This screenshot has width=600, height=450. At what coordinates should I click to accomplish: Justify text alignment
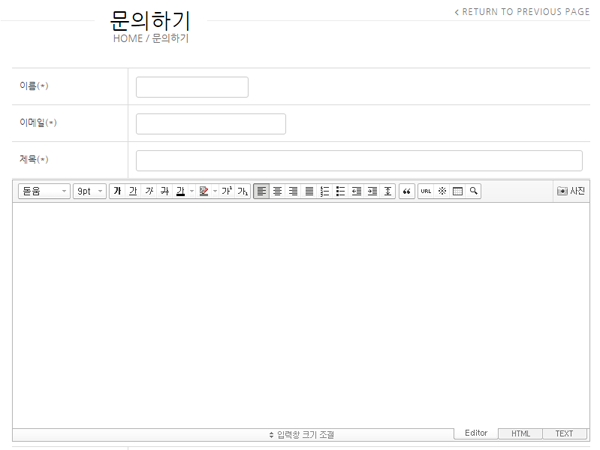pos(309,191)
